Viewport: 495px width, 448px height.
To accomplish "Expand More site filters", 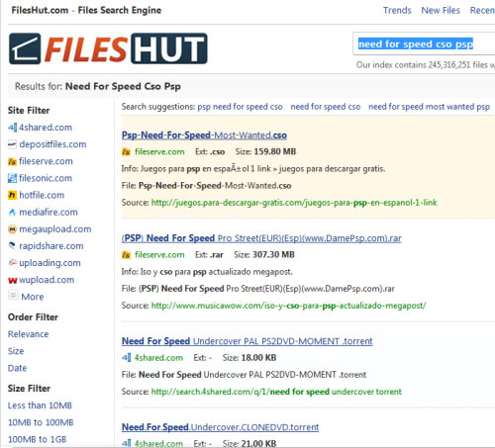I will pyautogui.click(x=33, y=297).
